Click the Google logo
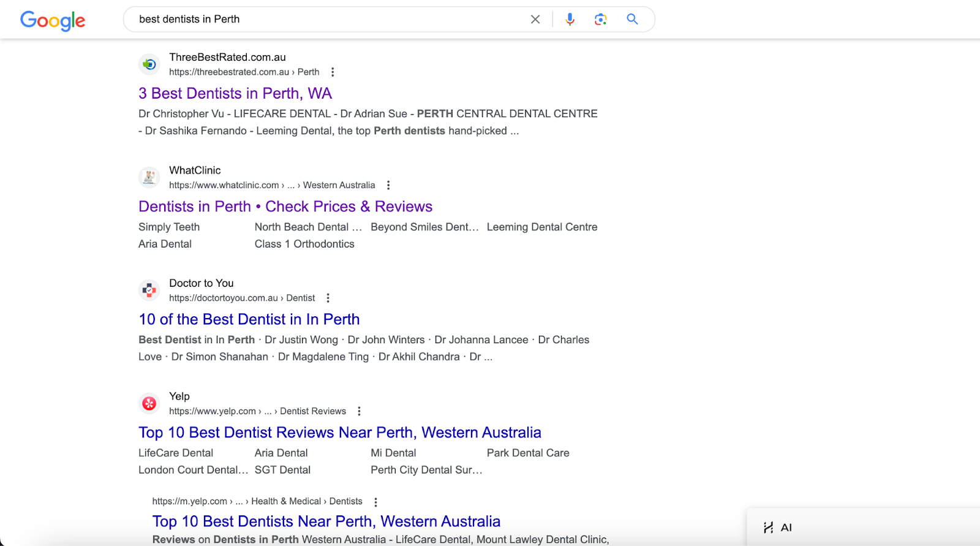The width and height of the screenshot is (980, 546). click(53, 21)
